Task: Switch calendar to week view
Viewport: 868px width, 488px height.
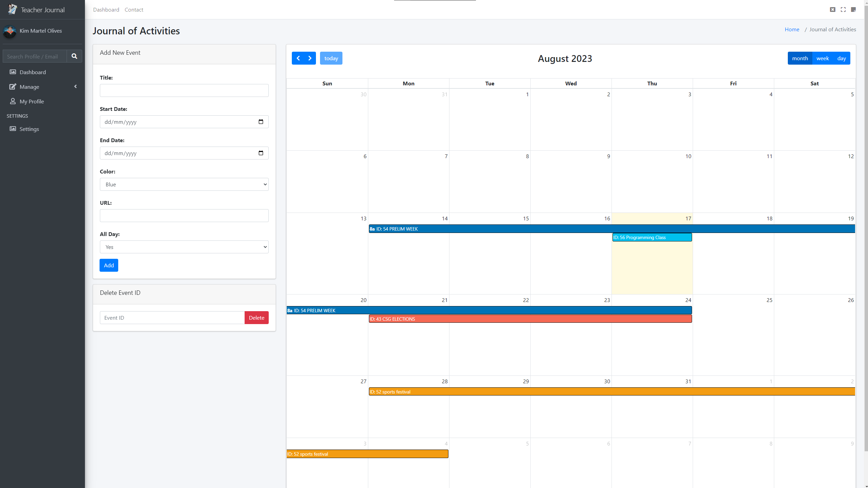Action: (x=822, y=58)
